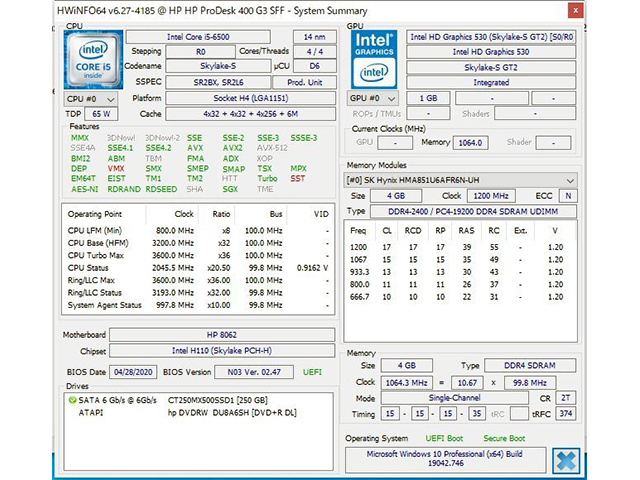
Task: Click the 1 GB GPU memory field
Action: point(429,98)
